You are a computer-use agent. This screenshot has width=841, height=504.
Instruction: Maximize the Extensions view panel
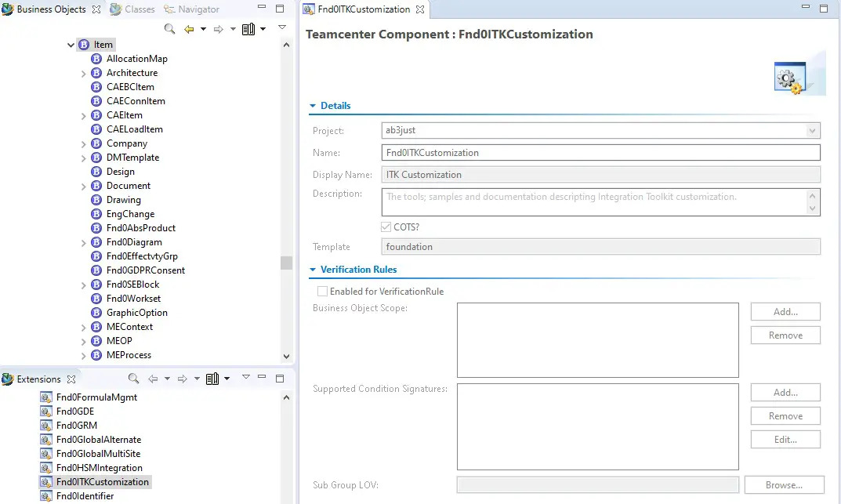(280, 379)
